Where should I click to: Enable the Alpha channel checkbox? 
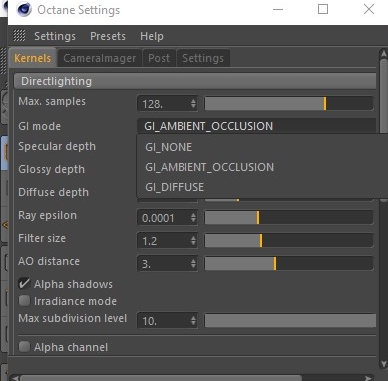[24, 347]
